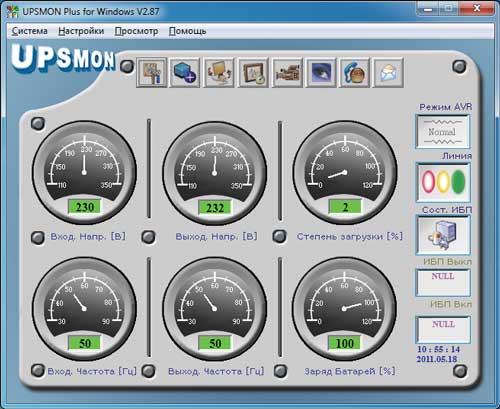Screen dimensions: 500x409
Task: Open the Система menu
Action: pyautogui.click(x=29, y=31)
